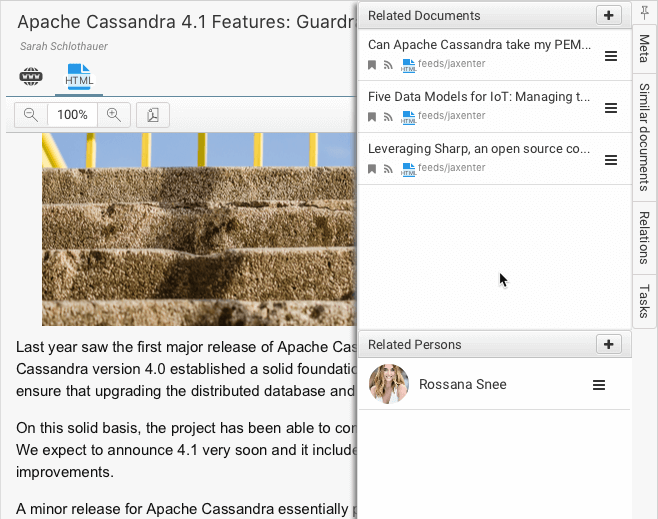Click the zoom out magnifier button
This screenshot has height=519, width=658.
tap(31, 115)
